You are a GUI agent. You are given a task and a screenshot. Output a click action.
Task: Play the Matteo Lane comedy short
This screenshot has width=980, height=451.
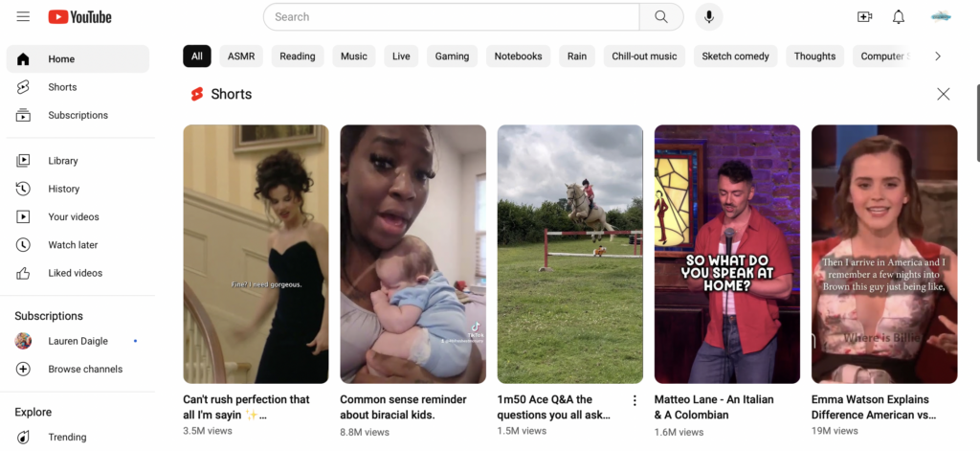(727, 254)
